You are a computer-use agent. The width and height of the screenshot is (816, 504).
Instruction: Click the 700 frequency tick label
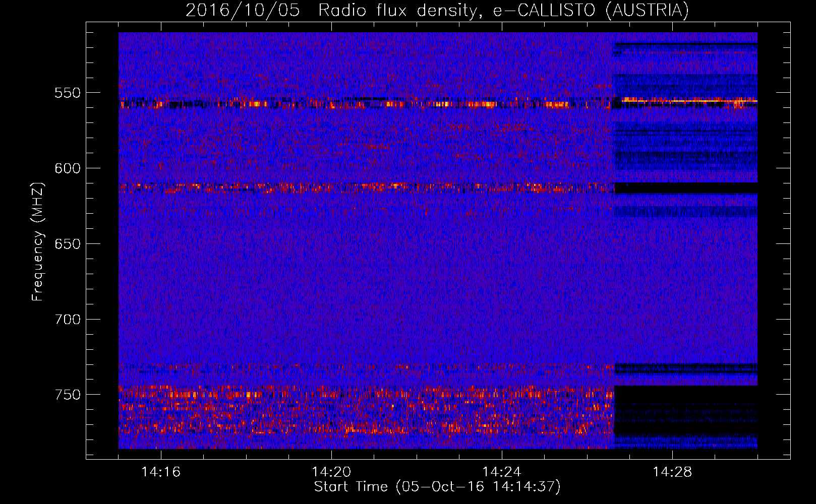68,320
